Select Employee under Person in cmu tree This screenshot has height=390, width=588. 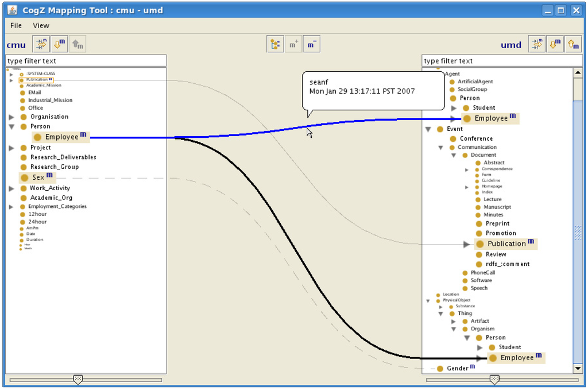(x=61, y=137)
